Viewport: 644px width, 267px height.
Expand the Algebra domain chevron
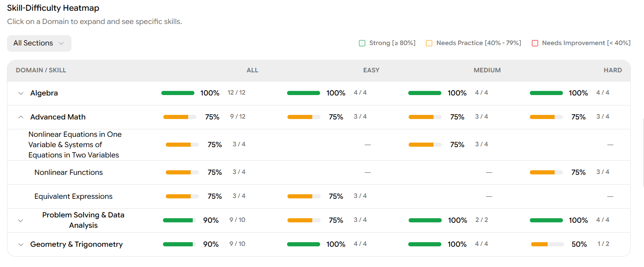click(21, 93)
